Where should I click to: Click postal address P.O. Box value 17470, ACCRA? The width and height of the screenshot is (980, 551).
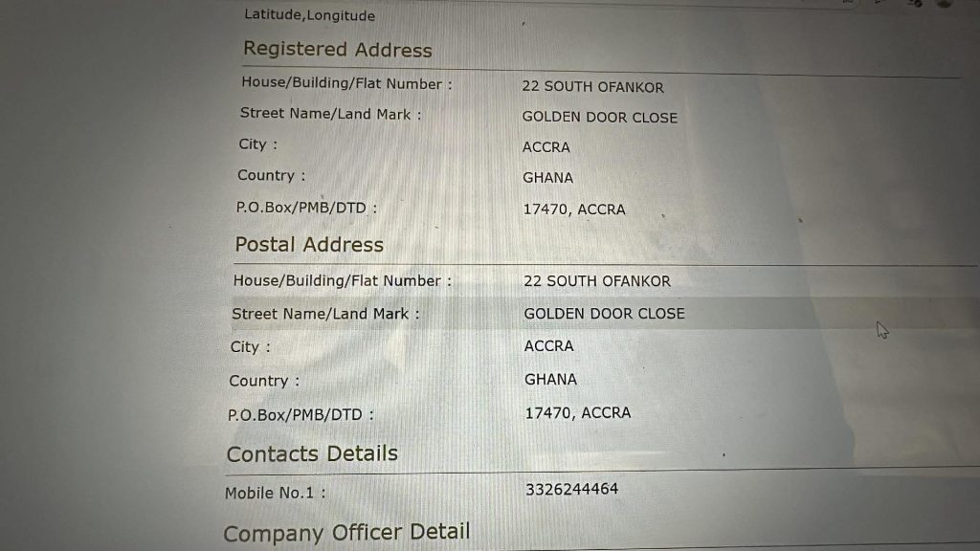(x=578, y=413)
